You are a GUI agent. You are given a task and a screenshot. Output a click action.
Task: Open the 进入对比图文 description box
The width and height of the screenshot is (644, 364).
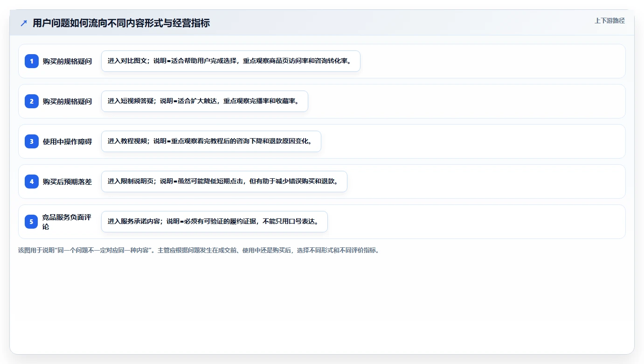[x=231, y=61]
